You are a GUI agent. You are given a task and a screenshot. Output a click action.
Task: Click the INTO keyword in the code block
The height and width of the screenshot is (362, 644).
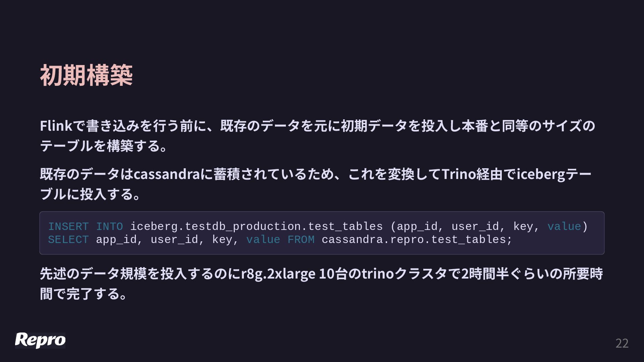[109, 227]
